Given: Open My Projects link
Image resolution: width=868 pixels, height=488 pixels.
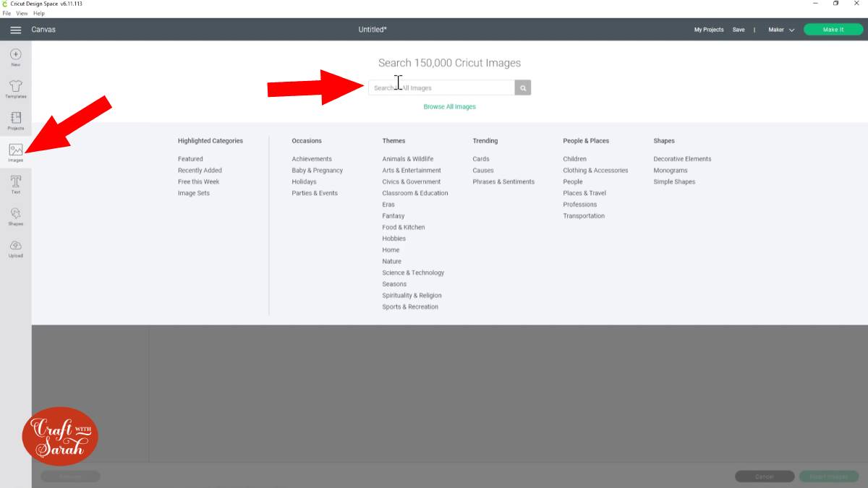Looking at the screenshot, I should coord(709,30).
